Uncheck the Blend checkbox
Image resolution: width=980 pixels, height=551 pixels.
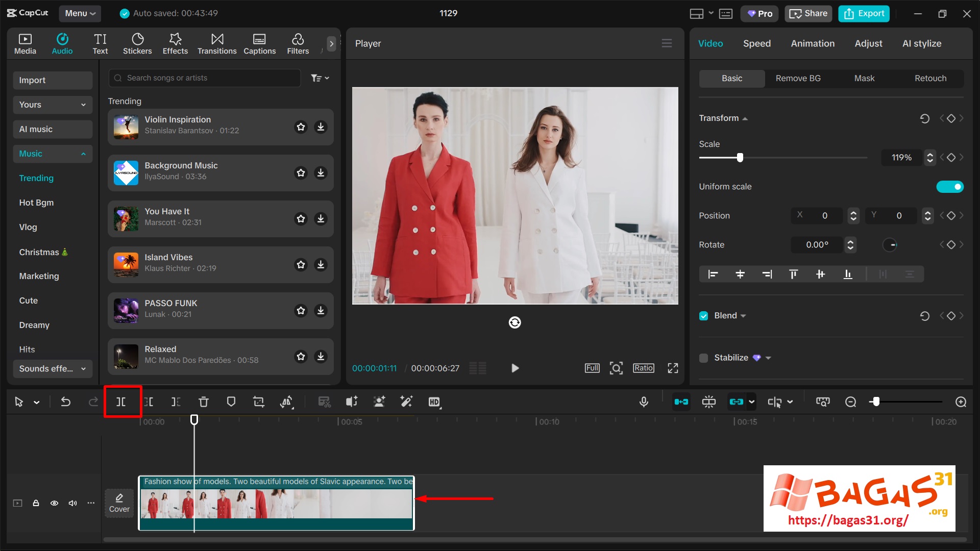pyautogui.click(x=703, y=315)
